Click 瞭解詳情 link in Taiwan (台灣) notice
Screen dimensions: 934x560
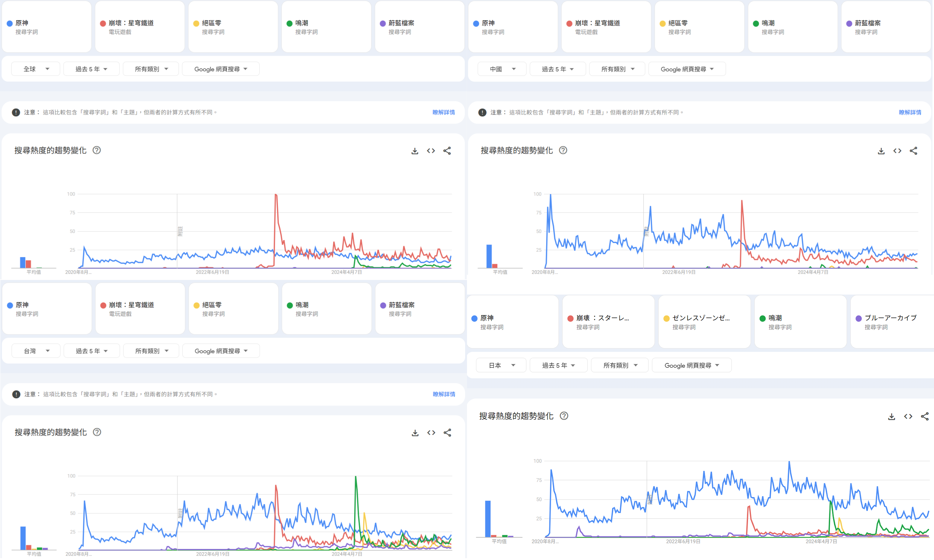point(443,394)
